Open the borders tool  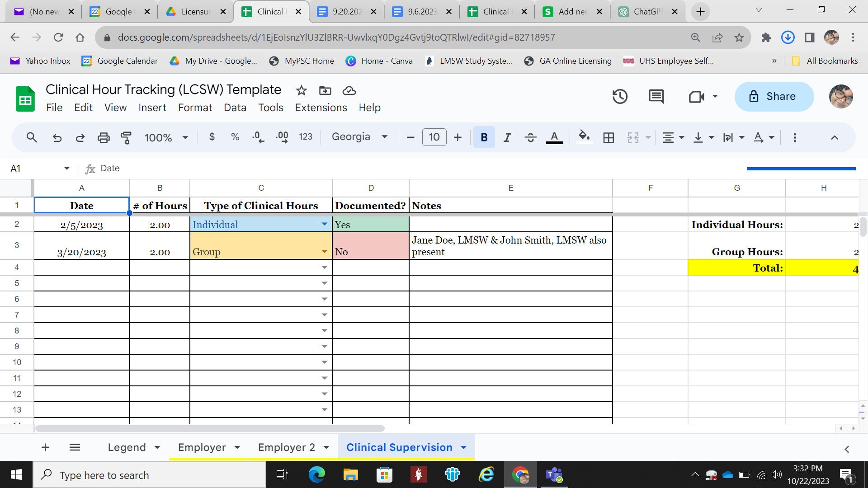(x=609, y=137)
